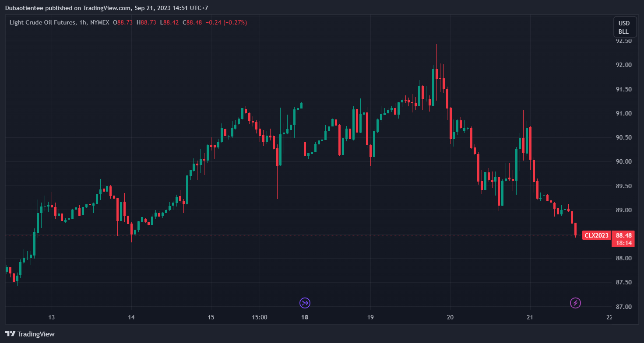Viewport: 644px width, 343px height.
Task: Click the 18:14 bar countdown timer
Action: point(623,243)
